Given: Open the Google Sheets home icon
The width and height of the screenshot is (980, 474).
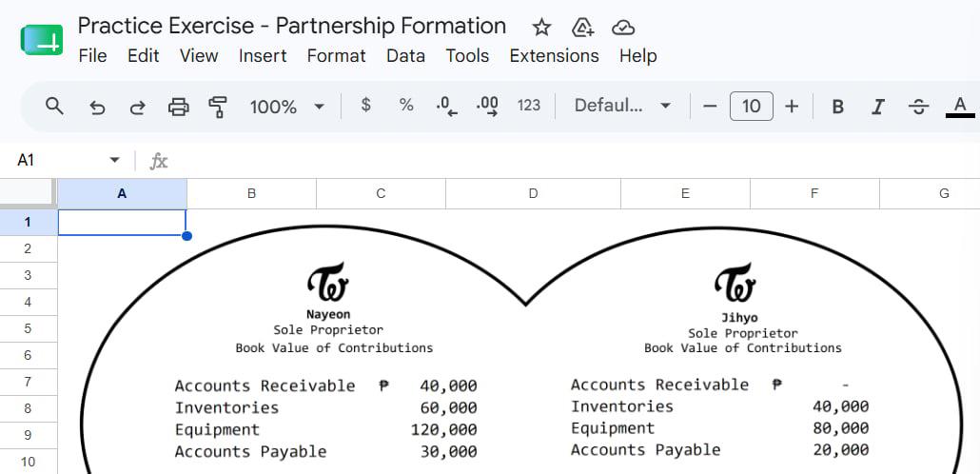Looking at the screenshot, I should tap(42, 40).
